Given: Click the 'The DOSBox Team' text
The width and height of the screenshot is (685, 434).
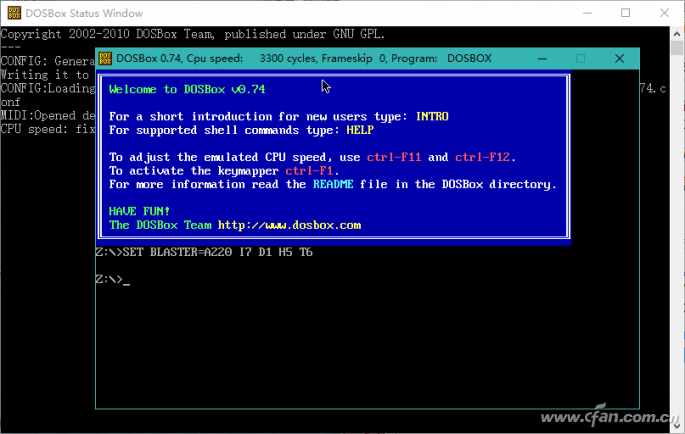Looking at the screenshot, I should pos(160,225).
